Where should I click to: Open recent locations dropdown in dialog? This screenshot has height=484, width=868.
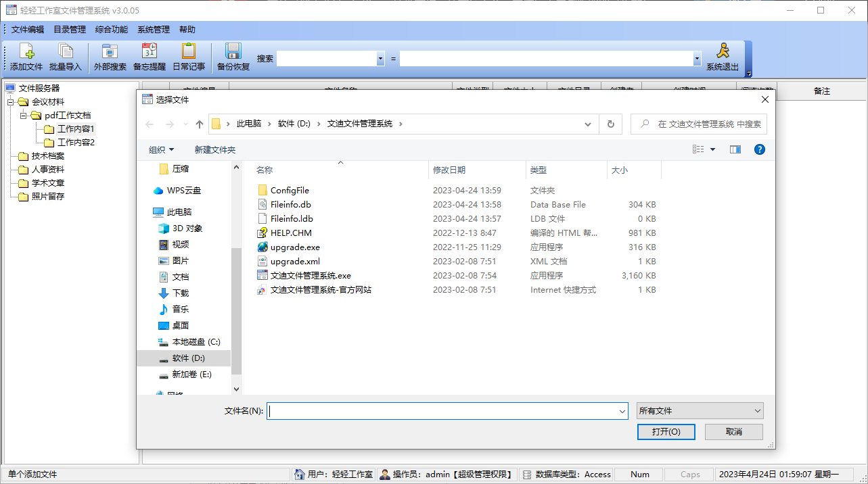point(185,124)
